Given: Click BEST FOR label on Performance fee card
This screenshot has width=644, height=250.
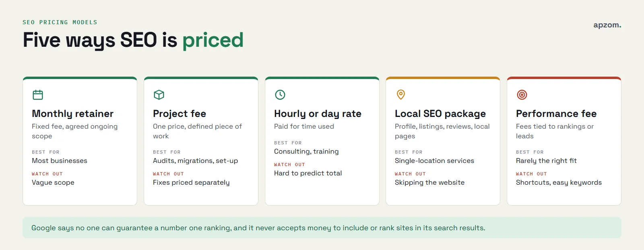Looking at the screenshot, I should pos(530,152).
